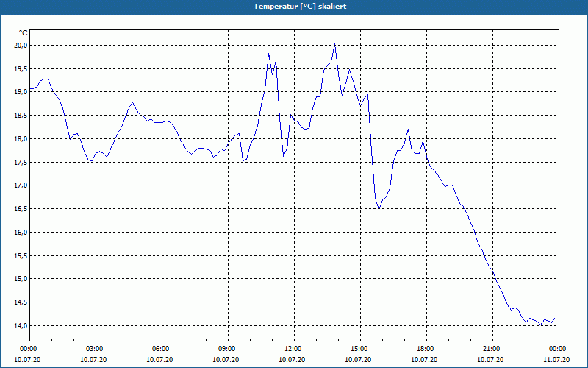Click the '15,5' y-axis value
This screenshot has height=368, width=588.
pyautogui.click(x=21, y=255)
